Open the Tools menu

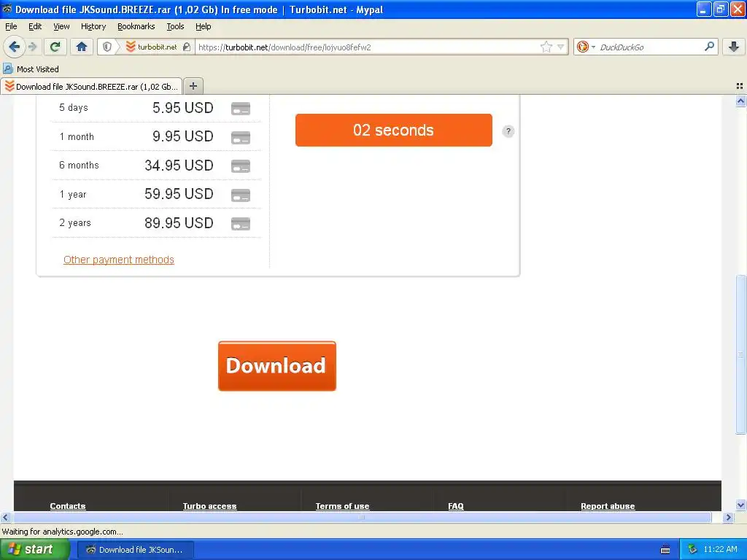[x=175, y=26]
